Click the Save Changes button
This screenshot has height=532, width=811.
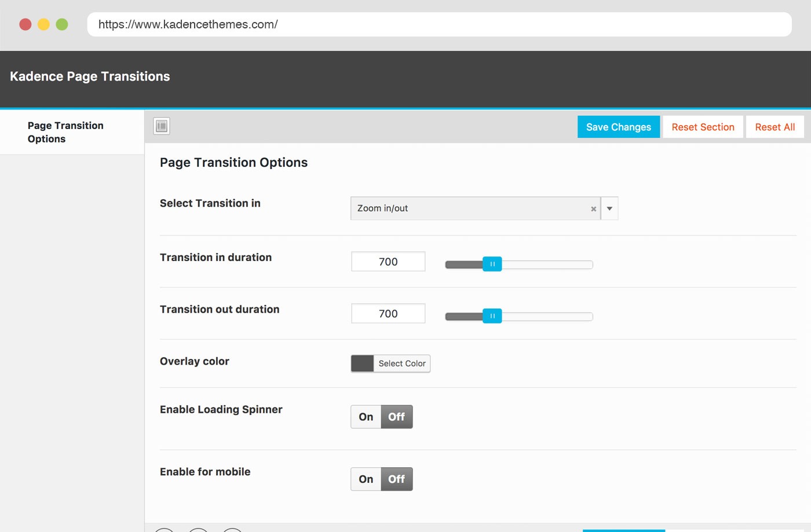tap(618, 127)
